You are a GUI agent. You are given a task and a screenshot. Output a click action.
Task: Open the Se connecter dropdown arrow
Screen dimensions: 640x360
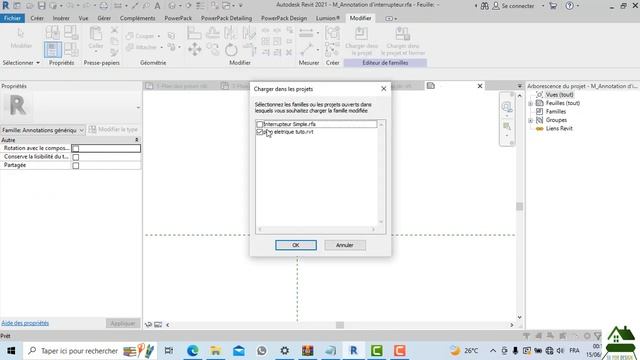(543, 6)
